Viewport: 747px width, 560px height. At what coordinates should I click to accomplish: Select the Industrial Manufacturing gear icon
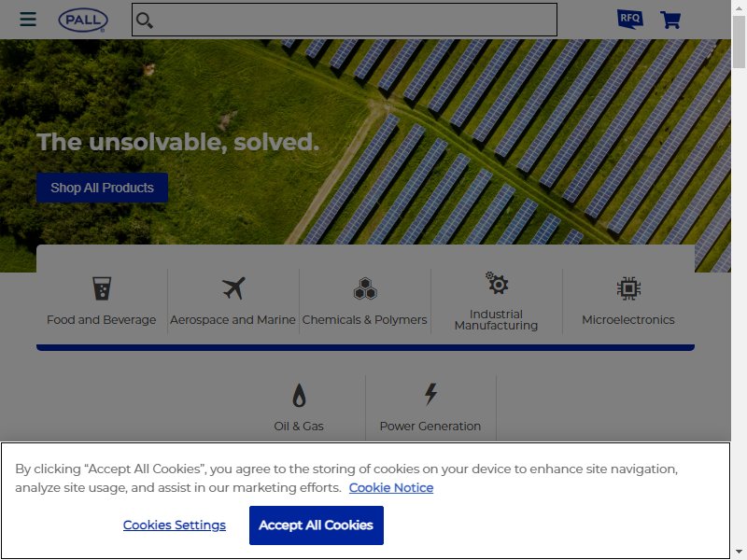pos(497,283)
